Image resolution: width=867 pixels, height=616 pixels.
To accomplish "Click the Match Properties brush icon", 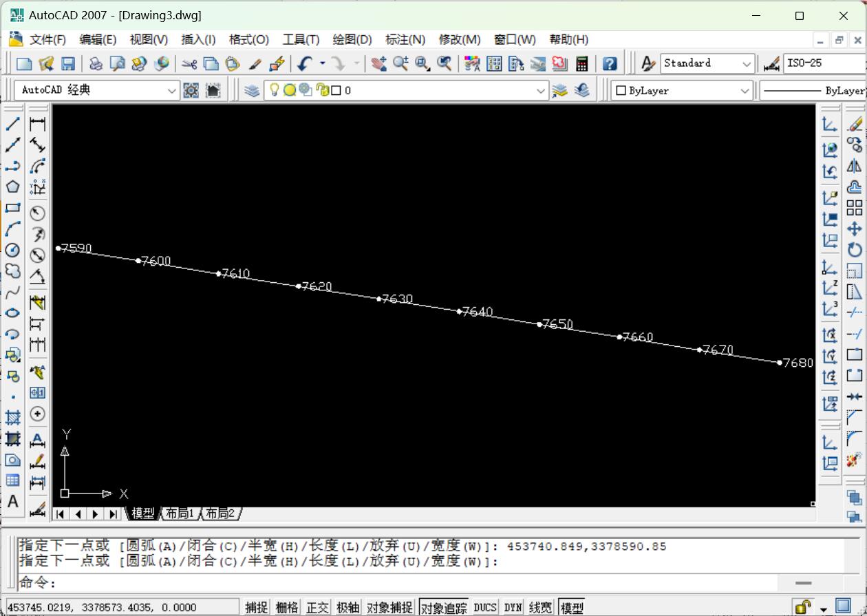I will pyautogui.click(x=255, y=64).
